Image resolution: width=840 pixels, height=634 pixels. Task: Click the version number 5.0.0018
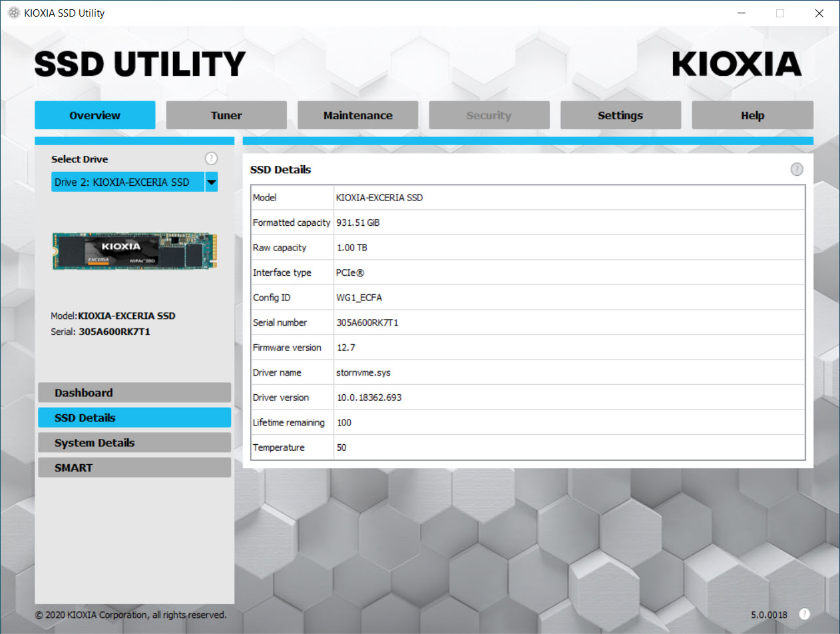(x=769, y=615)
